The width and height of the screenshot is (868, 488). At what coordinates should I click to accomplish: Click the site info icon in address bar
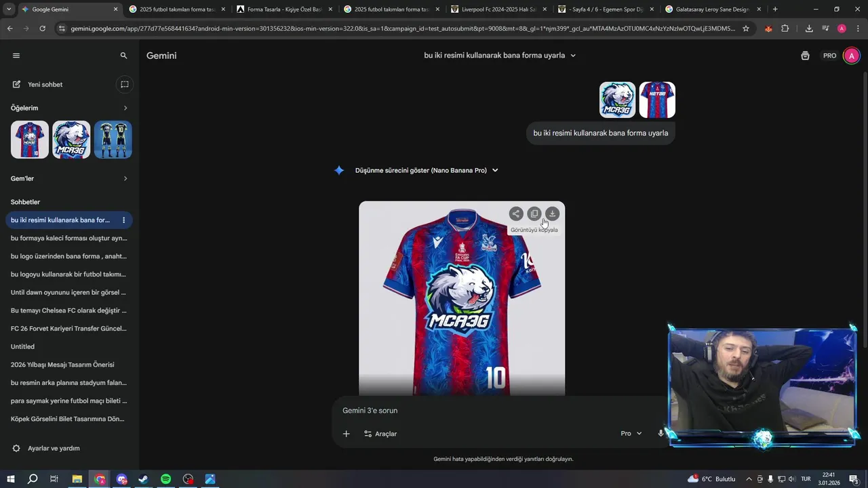click(62, 28)
